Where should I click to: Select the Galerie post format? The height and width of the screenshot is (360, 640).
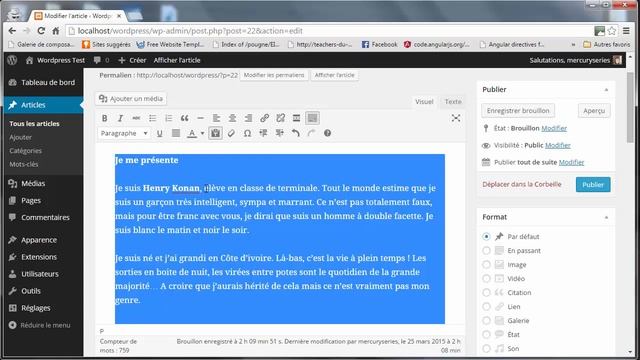[x=486, y=320]
